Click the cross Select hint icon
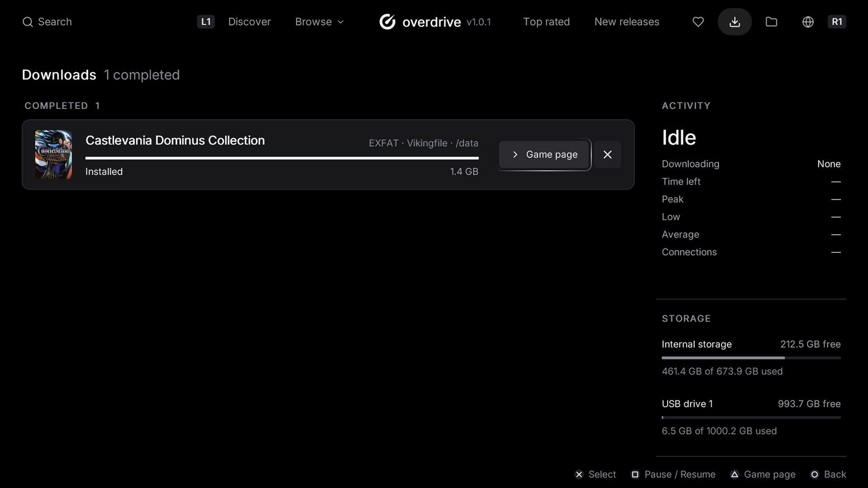This screenshot has width=868, height=488. (579, 474)
